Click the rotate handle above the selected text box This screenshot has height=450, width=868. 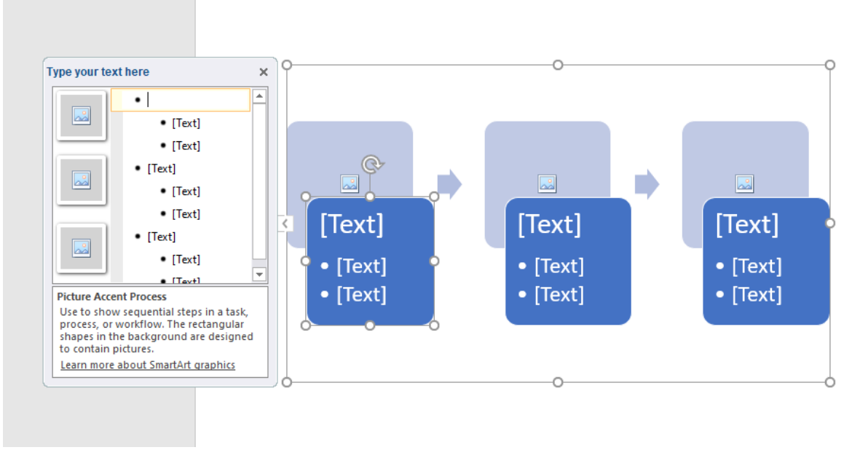click(x=372, y=165)
